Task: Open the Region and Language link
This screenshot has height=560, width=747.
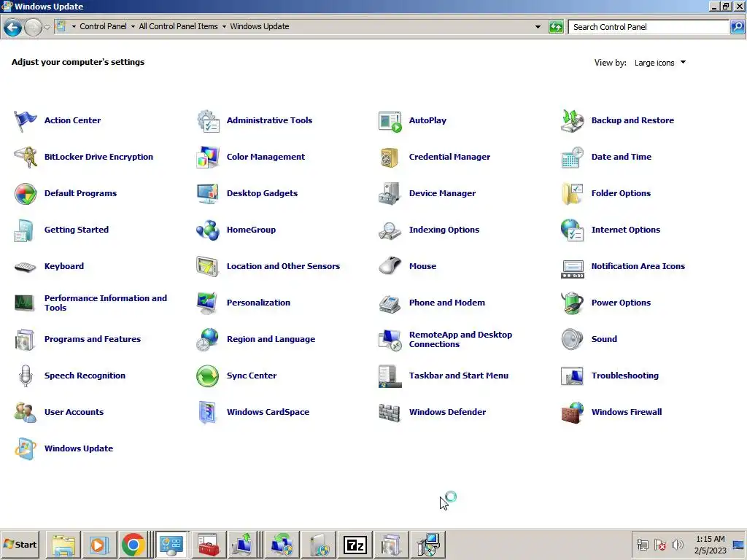Action: [271, 340]
